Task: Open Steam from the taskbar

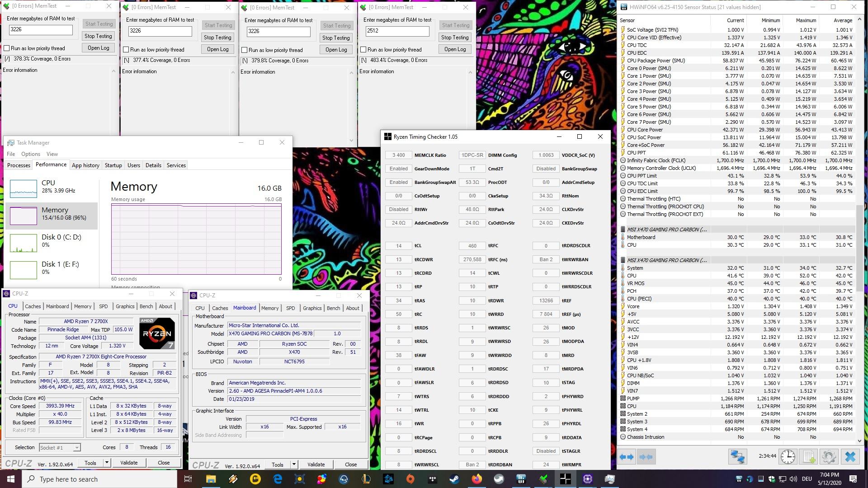Action: [x=454, y=479]
